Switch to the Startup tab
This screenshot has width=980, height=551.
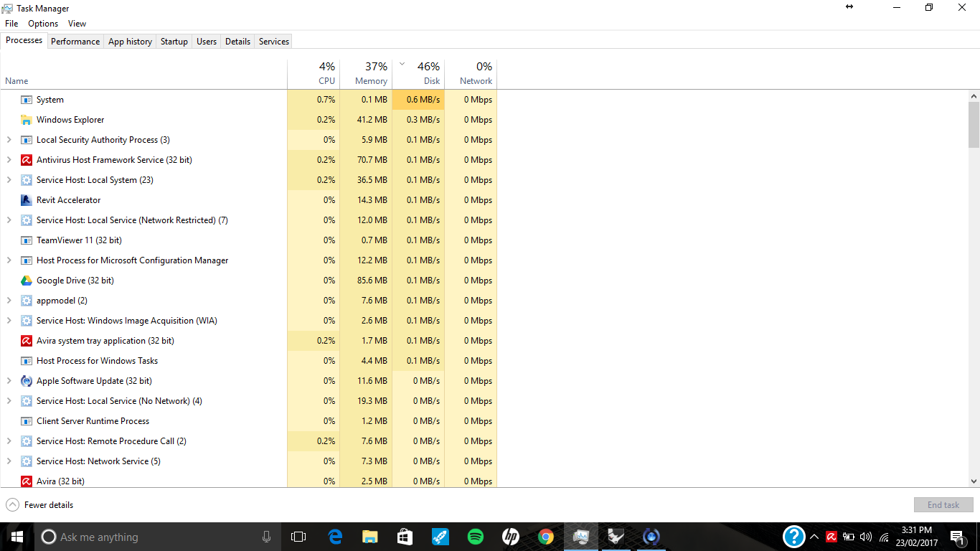tap(174, 42)
